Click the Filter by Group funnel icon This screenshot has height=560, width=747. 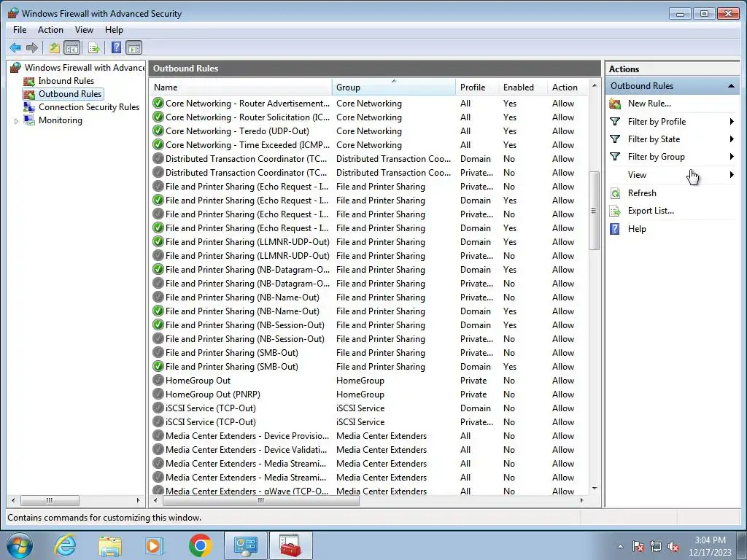coord(615,157)
